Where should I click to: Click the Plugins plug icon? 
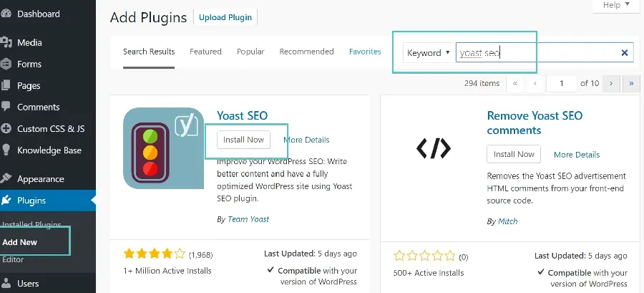(x=6, y=201)
